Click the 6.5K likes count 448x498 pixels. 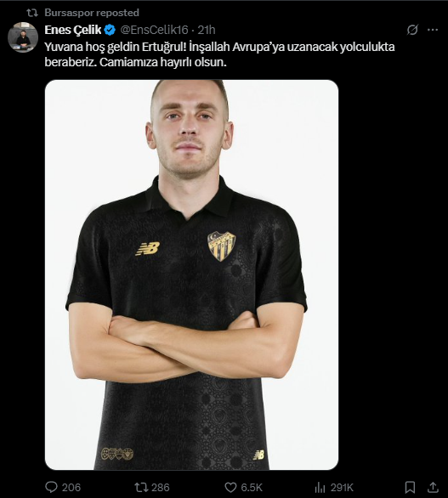pyautogui.click(x=252, y=487)
